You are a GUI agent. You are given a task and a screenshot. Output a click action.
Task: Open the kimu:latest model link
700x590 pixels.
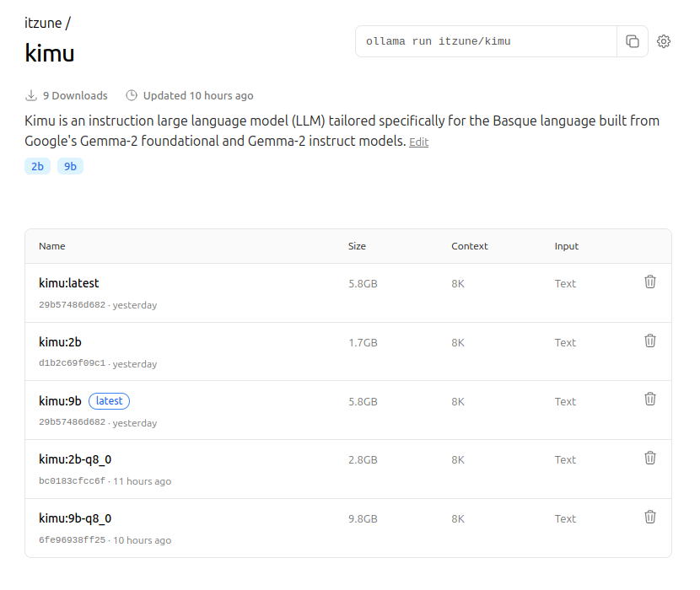pos(69,283)
